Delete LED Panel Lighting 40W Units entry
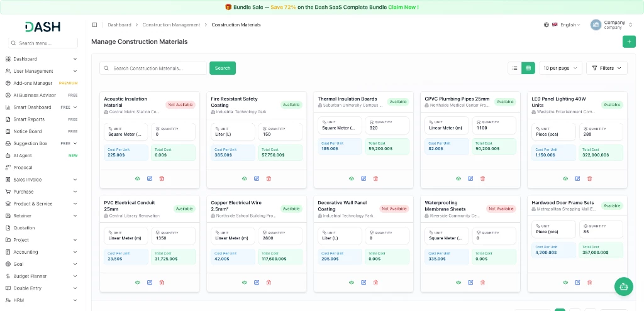 coord(590,178)
